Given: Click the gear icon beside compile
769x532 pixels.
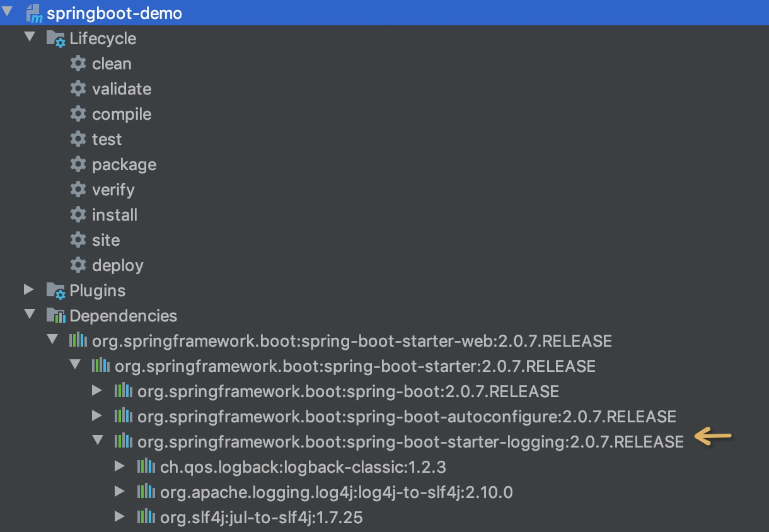Looking at the screenshot, I should point(78,114).
